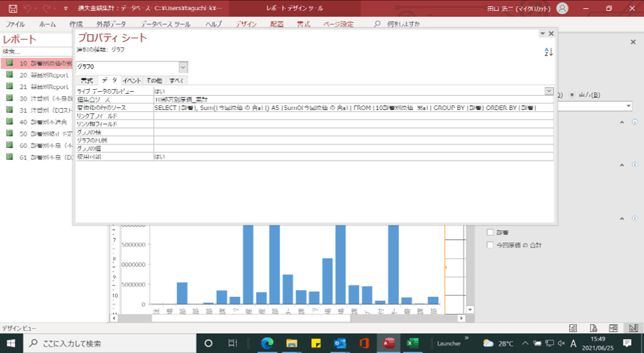Click Cortana circle icon on taskbar
This screenshot has width=644, height=353.
[x=208, y=343]
